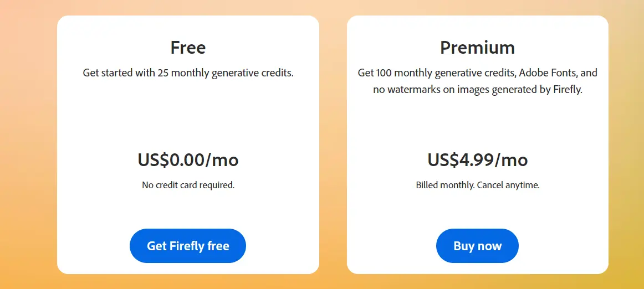Screen dimensions: 644x289
Task: Click the Buy now button
Action: point(477,245)
